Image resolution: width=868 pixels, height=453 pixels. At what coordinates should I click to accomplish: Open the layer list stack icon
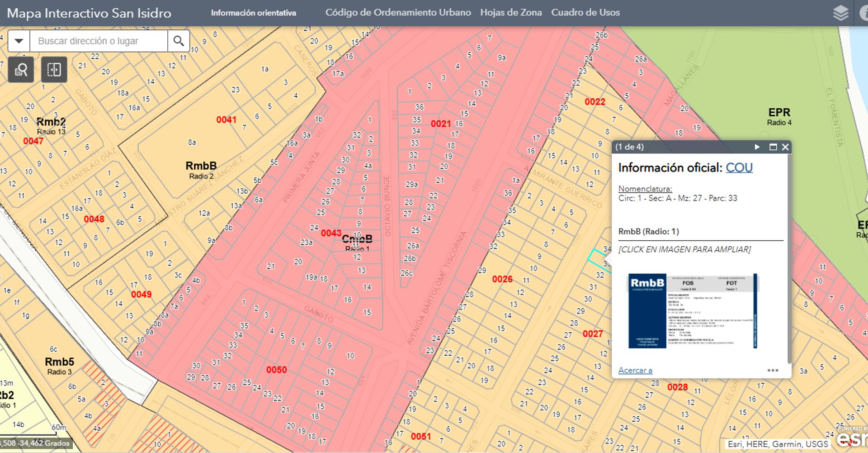(840, 13)
